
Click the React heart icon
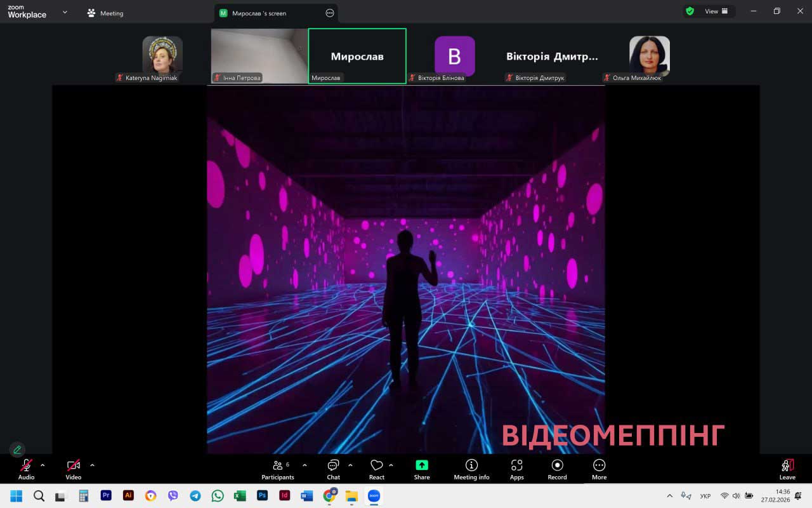pos(377,469)
